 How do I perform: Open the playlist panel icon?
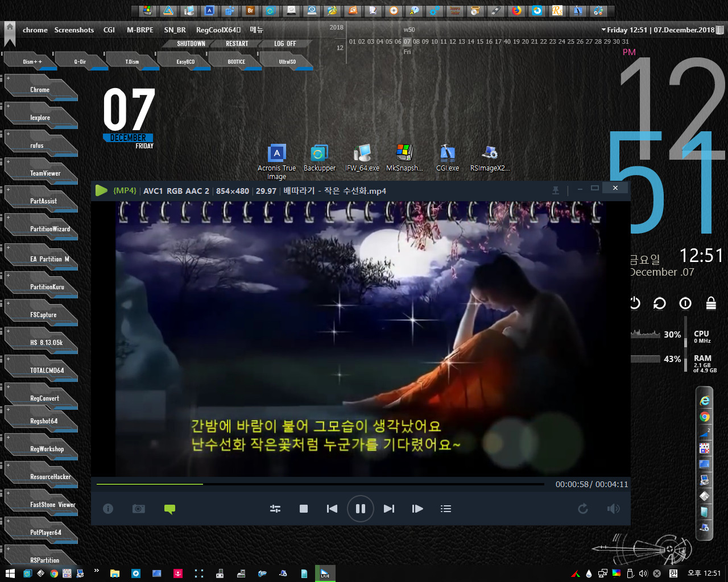coord(446,509)
